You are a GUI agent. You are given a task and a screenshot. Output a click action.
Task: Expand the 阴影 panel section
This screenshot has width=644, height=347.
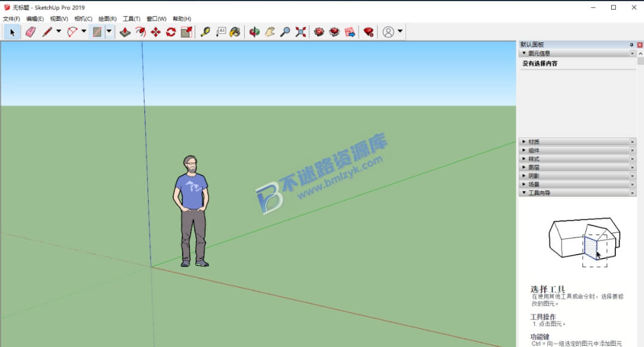pyautogui.click(x=523, y=175)
